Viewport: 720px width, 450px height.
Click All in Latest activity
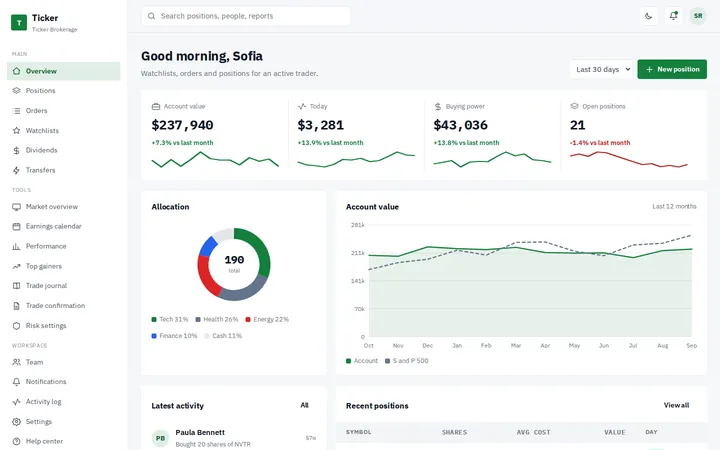pyautogui.click(x=304, y=405)
